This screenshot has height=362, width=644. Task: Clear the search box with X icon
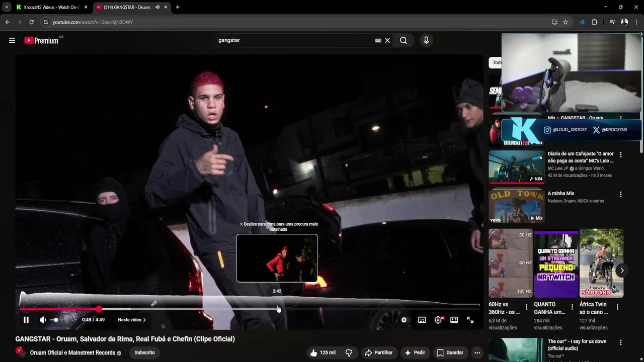(x=387, y=40)
